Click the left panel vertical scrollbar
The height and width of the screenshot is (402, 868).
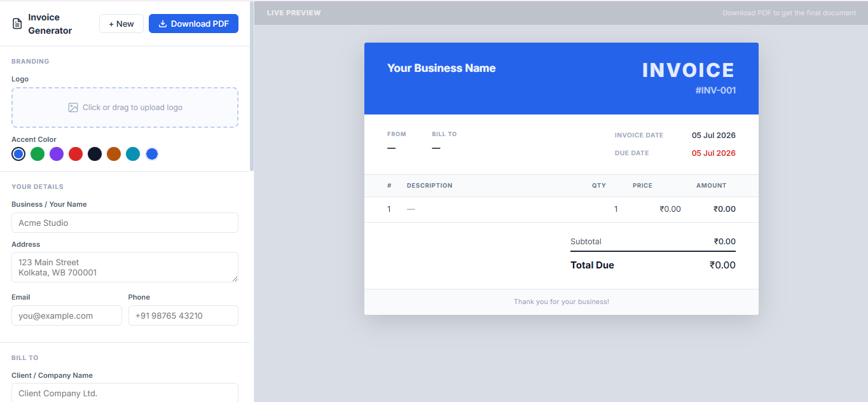coord(252,86)
